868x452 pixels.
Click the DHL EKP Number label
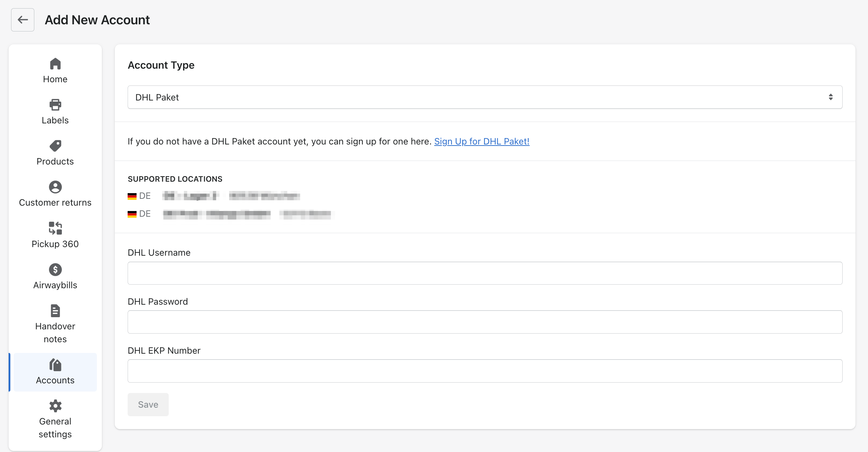[164, 350]
